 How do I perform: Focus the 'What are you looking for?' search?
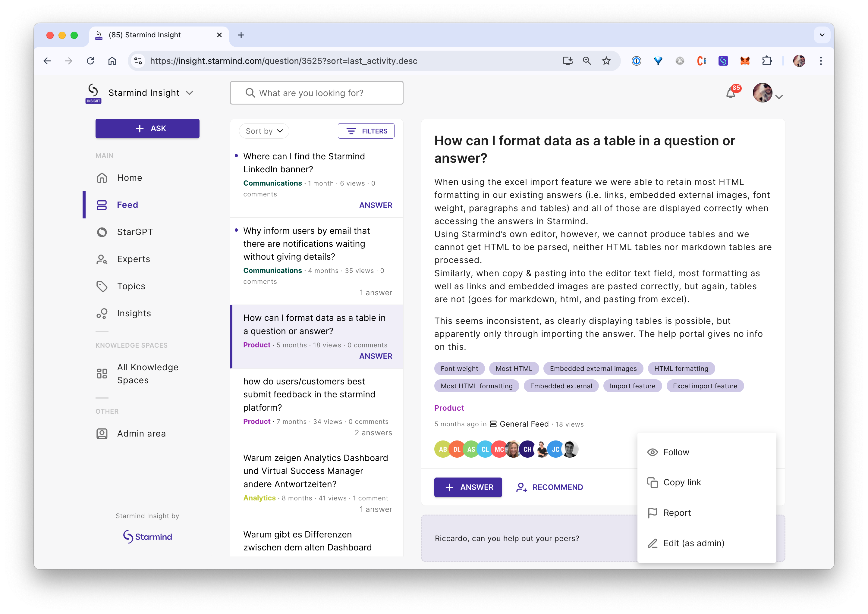click(316, 93)
